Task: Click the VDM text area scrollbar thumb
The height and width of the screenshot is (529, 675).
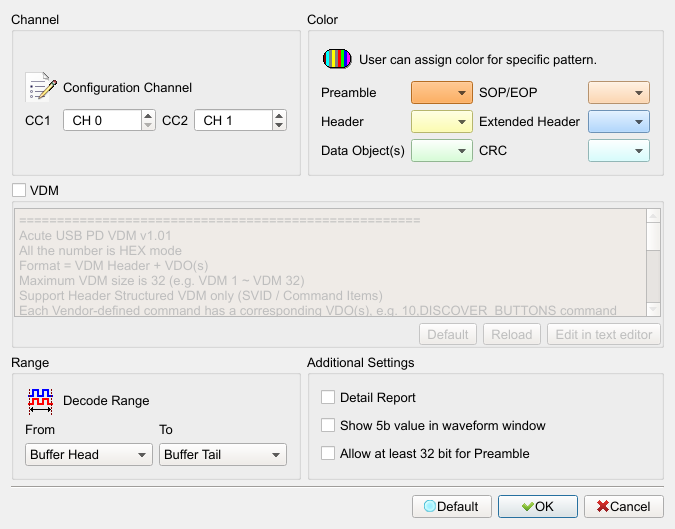Action: pyautogui.click(x=653, y=236)
